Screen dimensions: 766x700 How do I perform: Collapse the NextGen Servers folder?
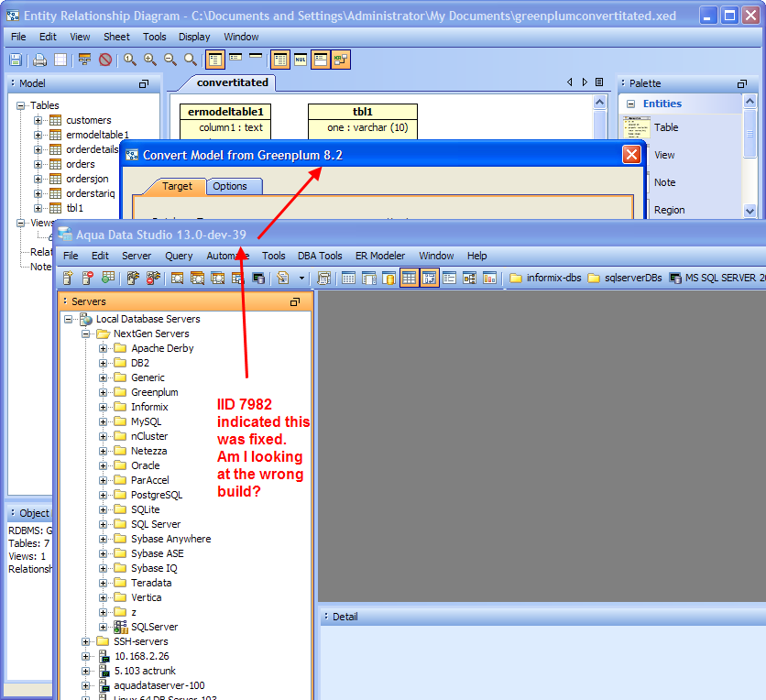[85, 334]
